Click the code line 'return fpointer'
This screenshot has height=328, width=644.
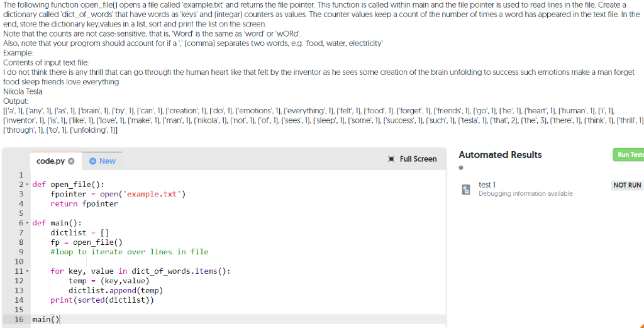point(84,203)
